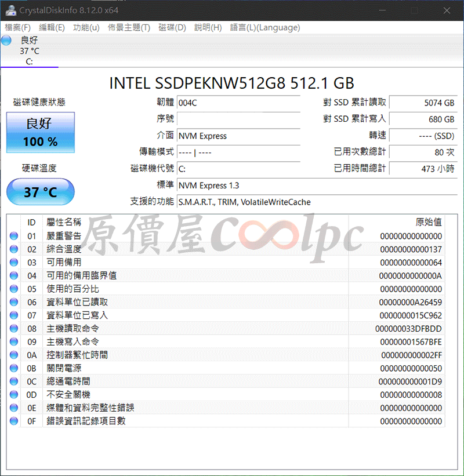This screenshot has height=476, width=464.
Task: Click raw value 0000001567BFE
Action: (411, 342)
